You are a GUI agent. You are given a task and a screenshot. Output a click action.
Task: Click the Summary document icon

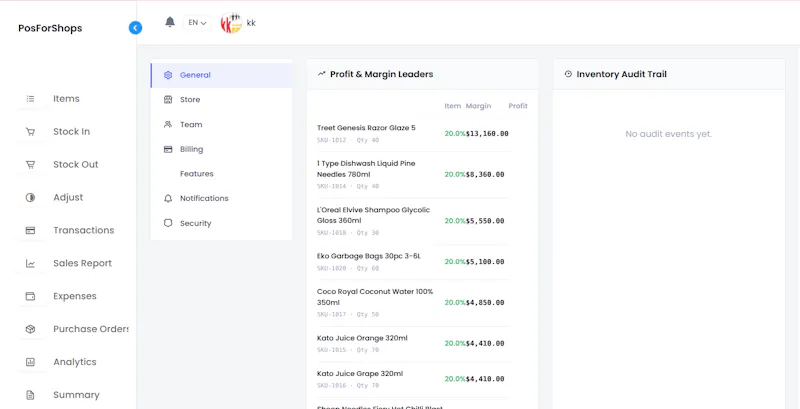(x=30, y=395)
